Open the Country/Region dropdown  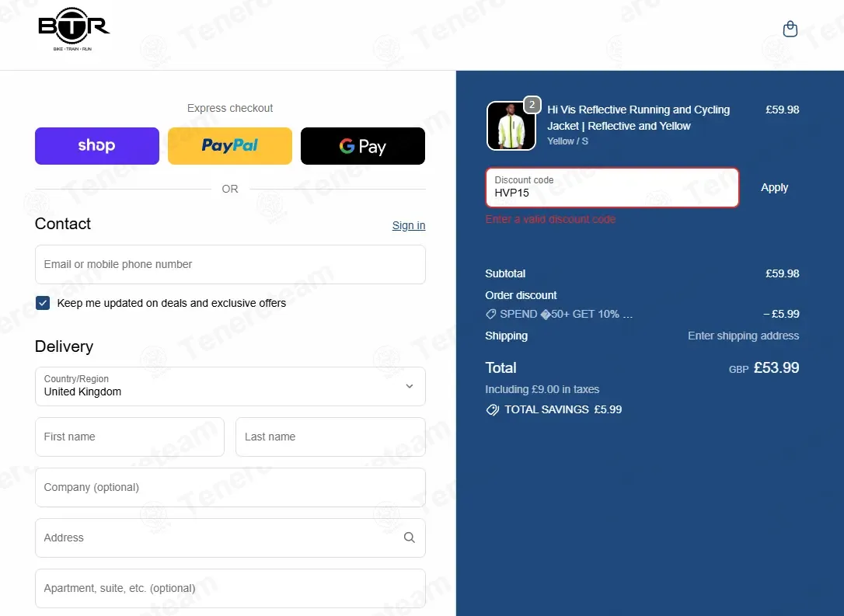[230, 386]
